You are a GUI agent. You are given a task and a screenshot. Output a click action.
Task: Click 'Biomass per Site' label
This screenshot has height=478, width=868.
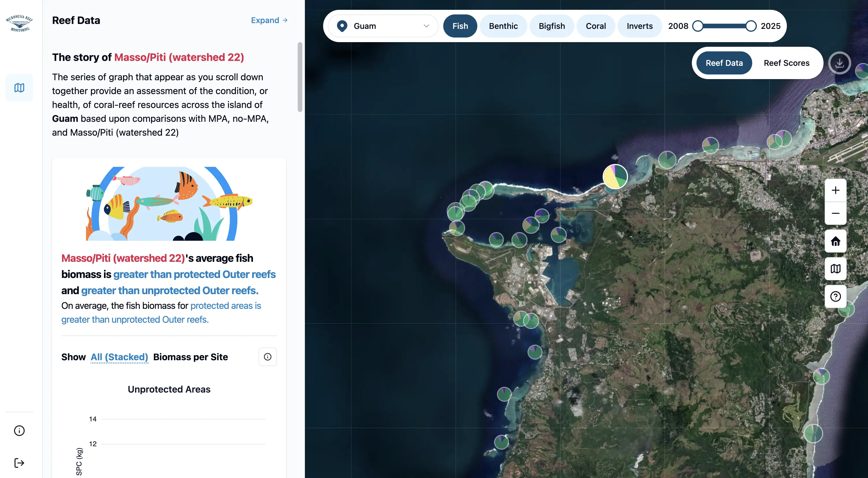click(x=190, y=357)
